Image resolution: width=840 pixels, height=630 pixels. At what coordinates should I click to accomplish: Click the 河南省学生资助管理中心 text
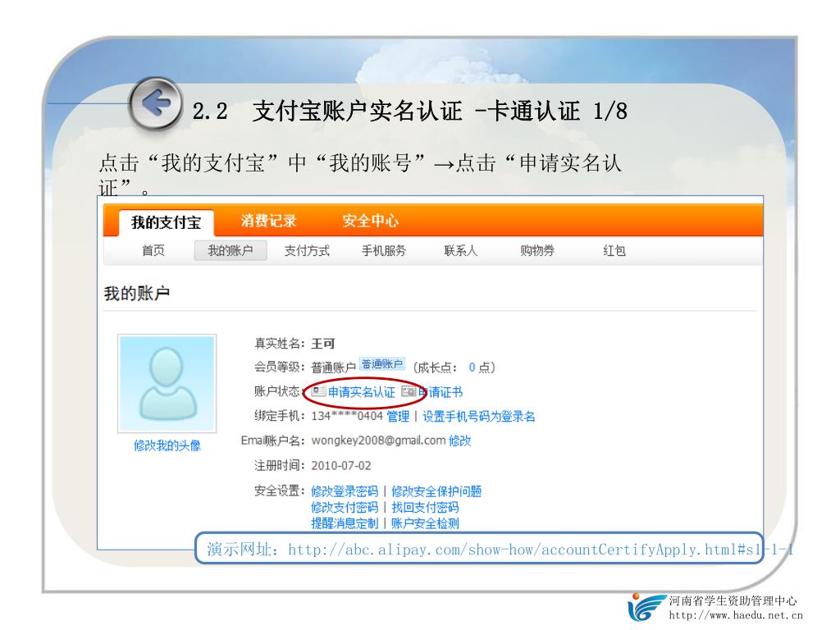(x=733, y=601)
